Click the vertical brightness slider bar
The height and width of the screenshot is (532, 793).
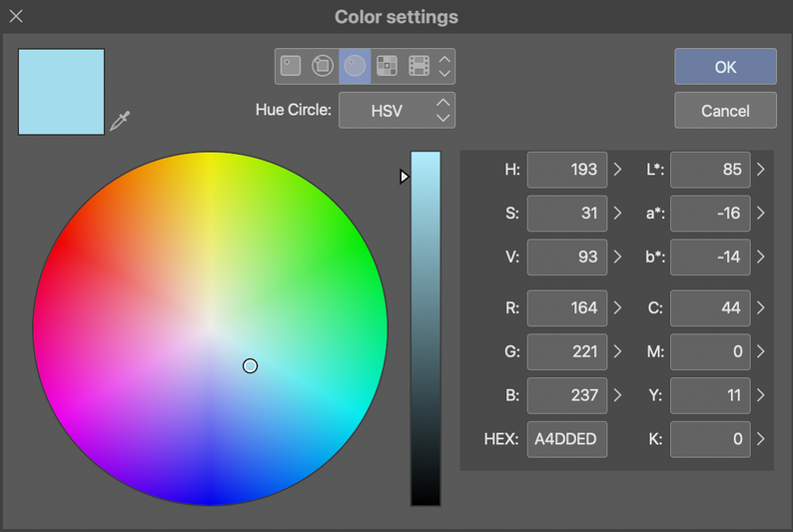pyautogui.click(x=425, y=329)
